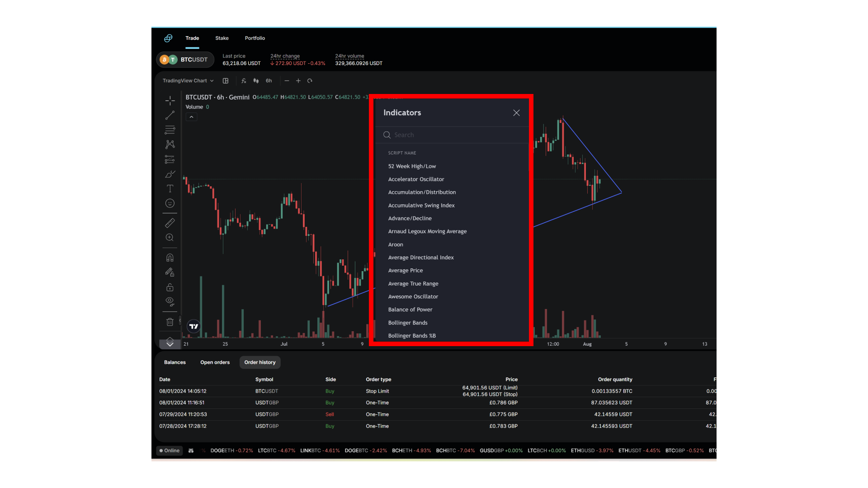Switch to the Open orders tab

coord(215,362)
